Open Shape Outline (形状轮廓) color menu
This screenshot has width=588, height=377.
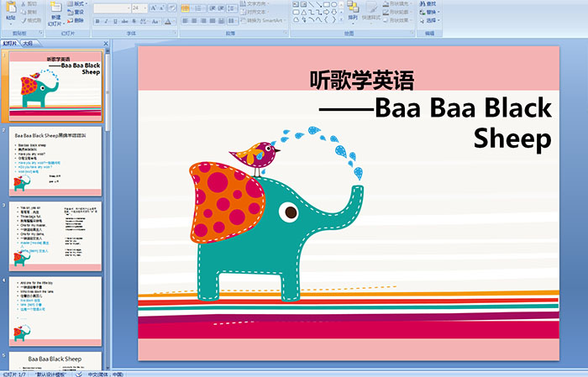tap(397, 12)
